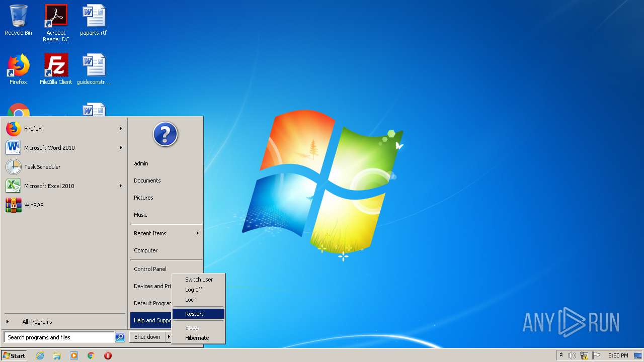This screenshot has height=362, width=644.
Task: Expand Microsoft Excel 2010 jump list arrow
Action: point(121,186)
